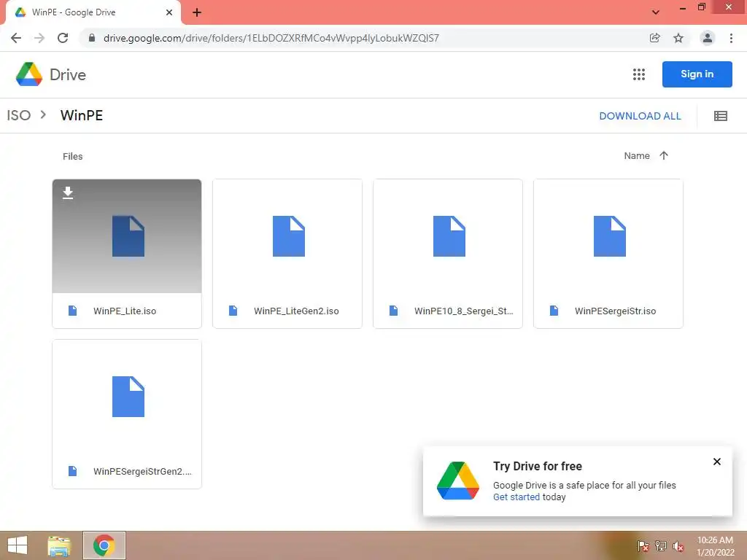Open a new tab with plus icon
Image resolution: width=747 pixels, height=560 pixels.
[197, 12]
